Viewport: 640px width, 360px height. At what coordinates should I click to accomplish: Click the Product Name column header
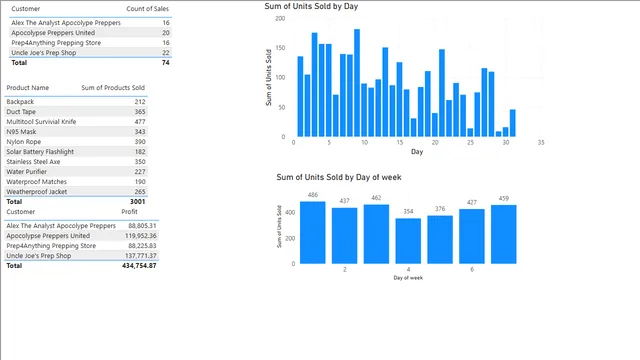(x=27, y=88)
